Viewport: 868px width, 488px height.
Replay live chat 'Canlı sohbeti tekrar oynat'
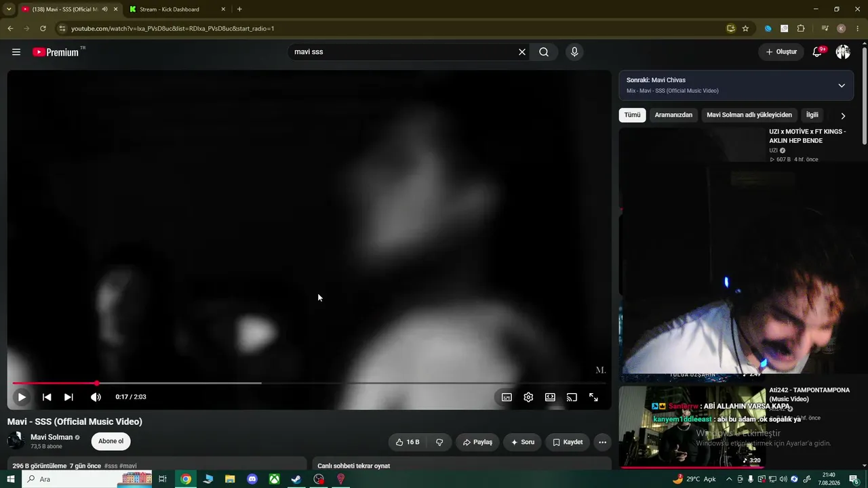tap(354, 466)
